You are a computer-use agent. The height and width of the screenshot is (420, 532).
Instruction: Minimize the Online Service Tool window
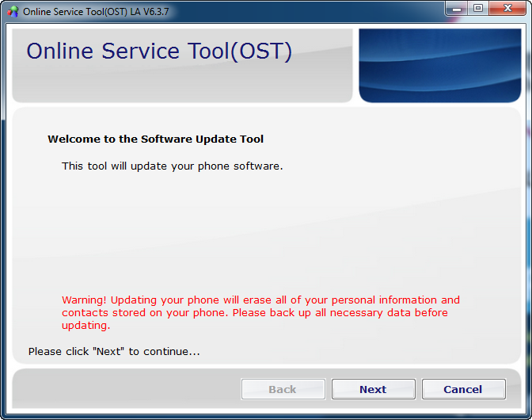(x=457, y=8)
